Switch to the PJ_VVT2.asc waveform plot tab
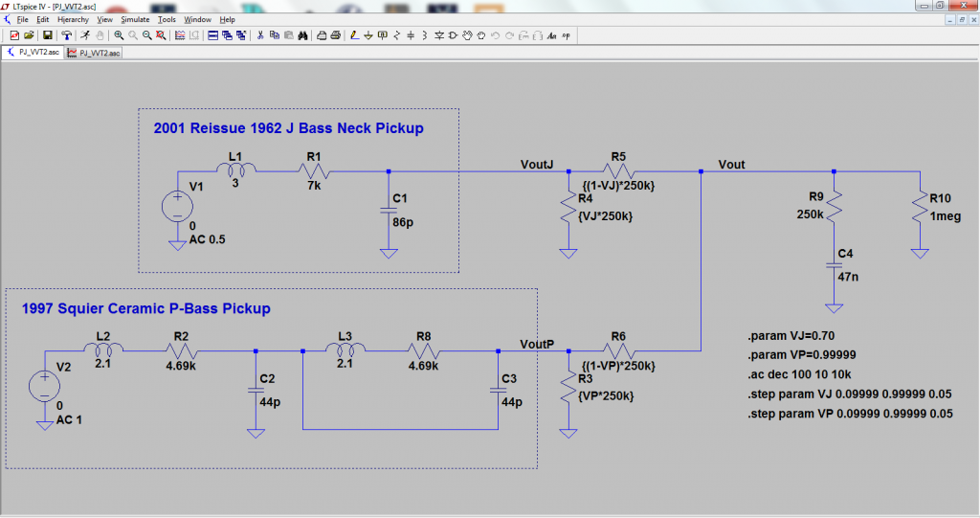 tap(94, 54)
